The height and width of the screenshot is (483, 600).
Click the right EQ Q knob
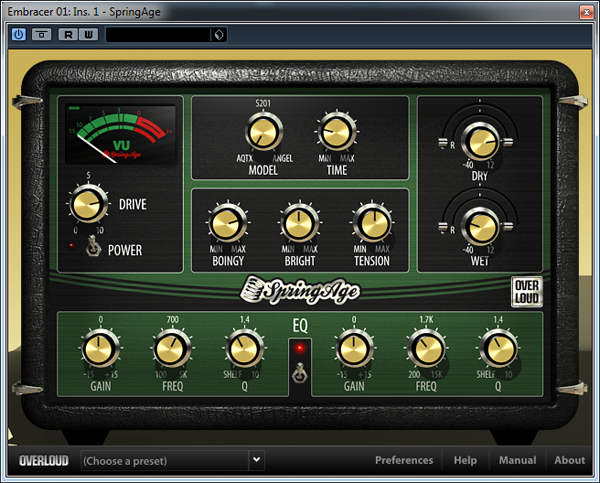tap(498, 349)
